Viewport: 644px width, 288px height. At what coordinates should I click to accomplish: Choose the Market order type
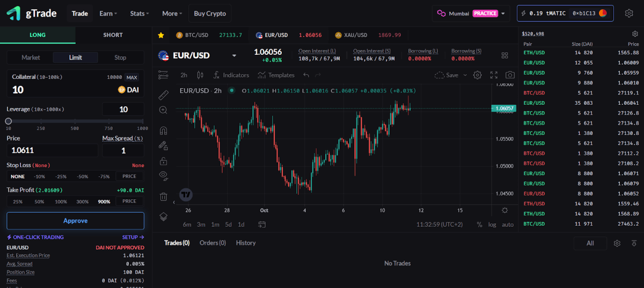click(x=31, y=57)
